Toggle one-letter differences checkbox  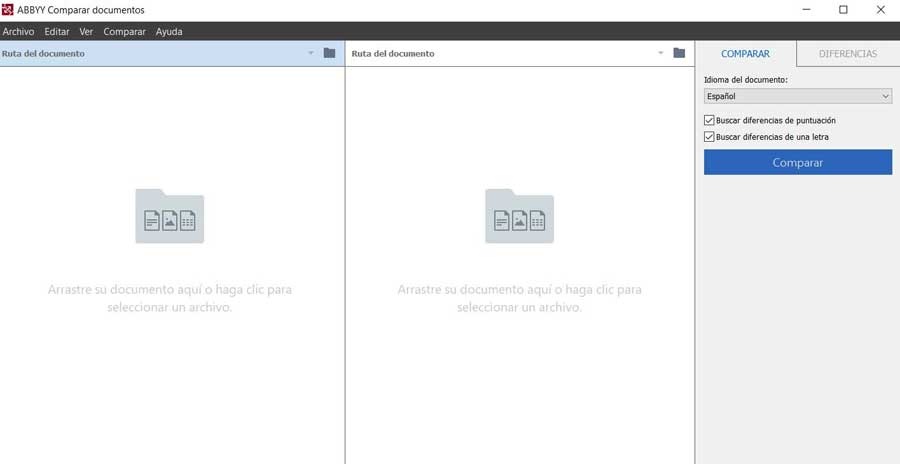(x=709, y=137)
